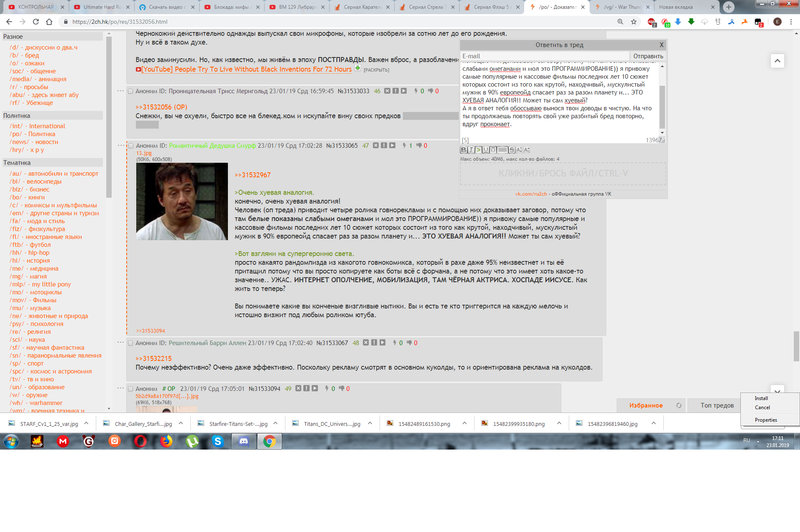Open vk.com/ru2ch link
800x532 pixels.
[531, 194]
